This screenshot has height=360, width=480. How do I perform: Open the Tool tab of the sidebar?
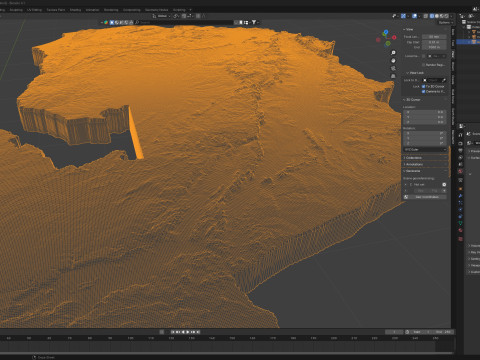[453, 44]
